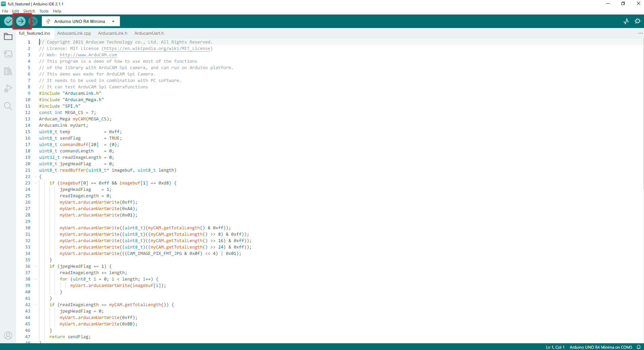Viewport: 644px width, 350px height.
Task: Open the File menu
Action: [x=5, y=11]
